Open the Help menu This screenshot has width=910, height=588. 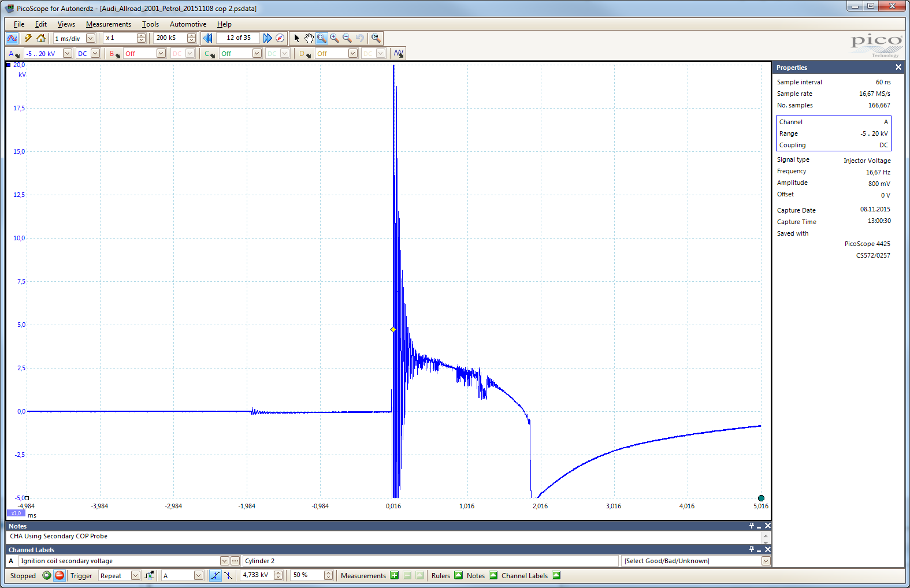coord(224,24)
